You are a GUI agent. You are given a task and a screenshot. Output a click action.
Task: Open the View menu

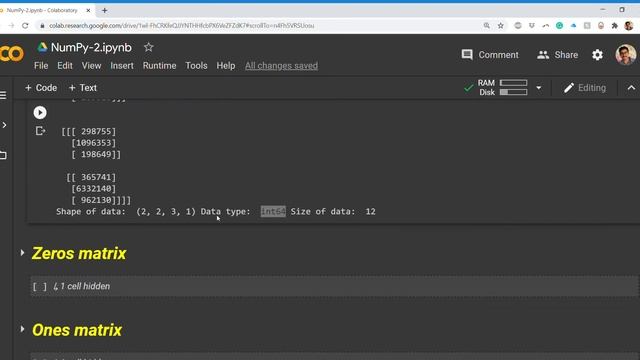point(91,66)
